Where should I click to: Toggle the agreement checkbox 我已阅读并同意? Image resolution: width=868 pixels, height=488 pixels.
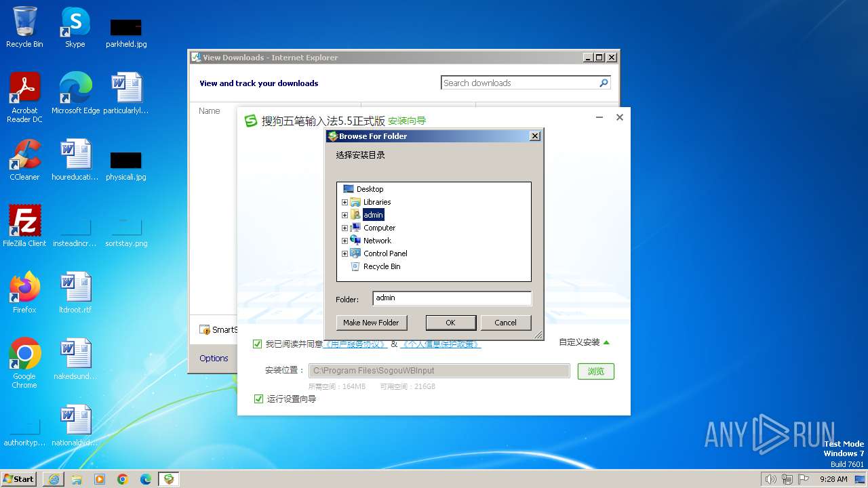click(x=258, y=344)
